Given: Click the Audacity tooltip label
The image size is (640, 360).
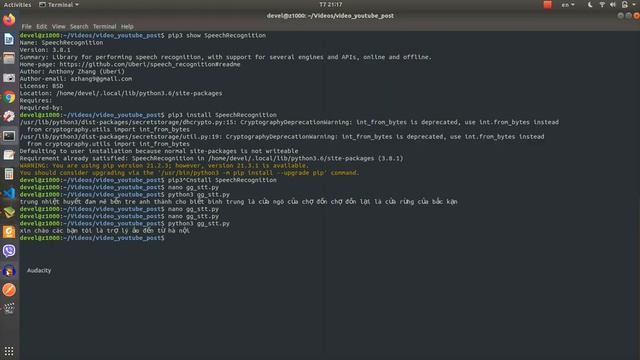Looking at the screenshot, I should pyautogui.click(x=39, y=270).
